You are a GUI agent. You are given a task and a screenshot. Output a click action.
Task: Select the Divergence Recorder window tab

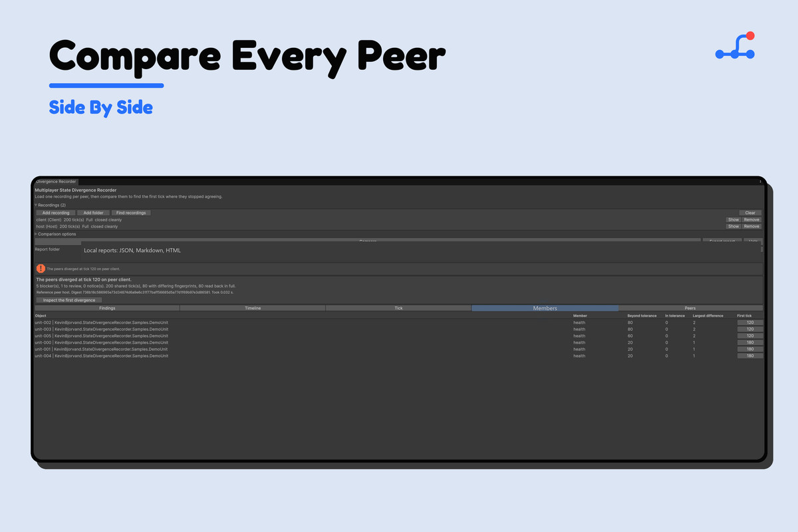click(x=56, y=182)
